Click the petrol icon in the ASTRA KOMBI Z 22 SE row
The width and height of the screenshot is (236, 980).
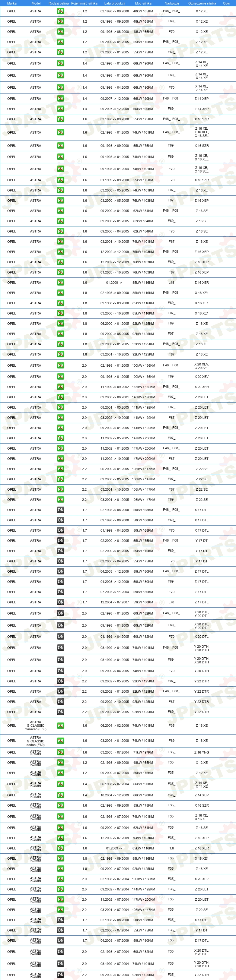[x=61, y=910]
